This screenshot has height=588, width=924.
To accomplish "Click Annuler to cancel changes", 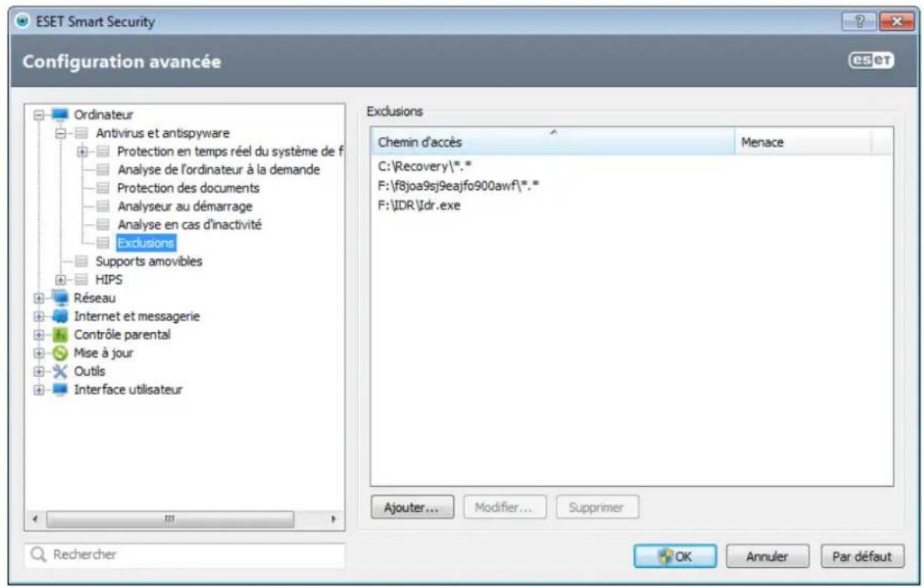I will coord(768,555).
